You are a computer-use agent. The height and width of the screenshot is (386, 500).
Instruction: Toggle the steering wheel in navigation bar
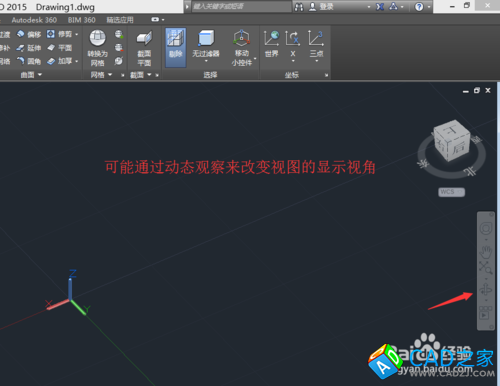[x=486, y=228]
